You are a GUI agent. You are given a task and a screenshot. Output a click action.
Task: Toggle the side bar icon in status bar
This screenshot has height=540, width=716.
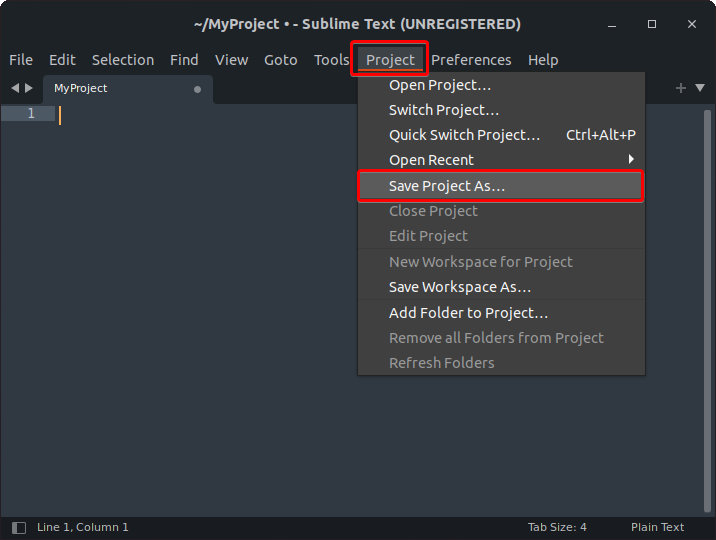[19, 528]
